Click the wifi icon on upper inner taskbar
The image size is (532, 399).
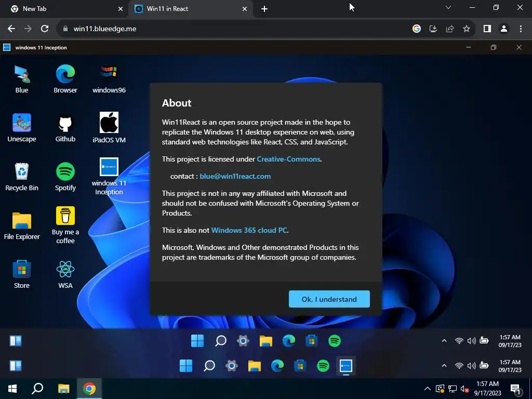click(x=459, y=341)
